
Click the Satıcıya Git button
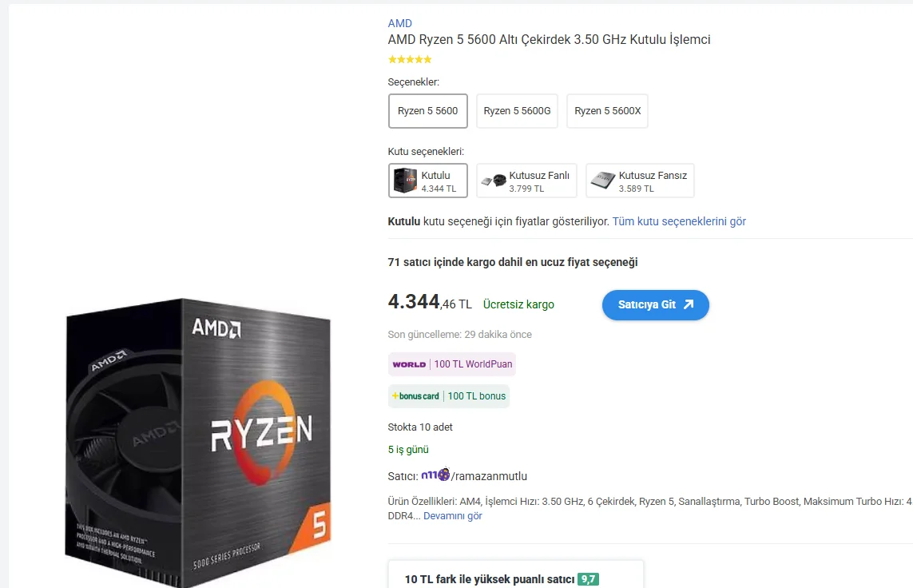pos(656,305)
